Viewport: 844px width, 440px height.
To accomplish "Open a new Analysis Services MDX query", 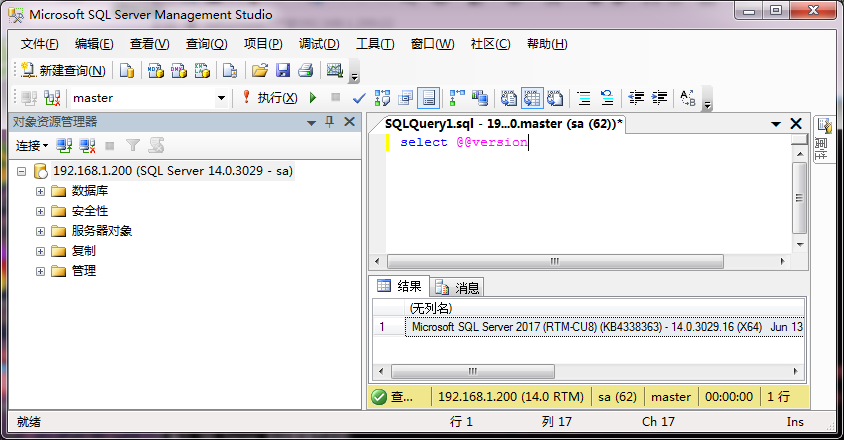I will pos(156,70).
